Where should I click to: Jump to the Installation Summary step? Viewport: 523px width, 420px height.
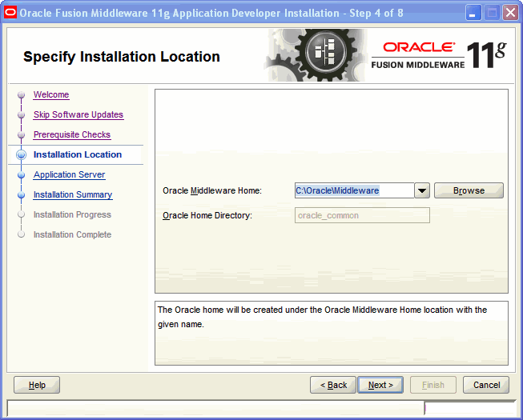click(73, 194)
